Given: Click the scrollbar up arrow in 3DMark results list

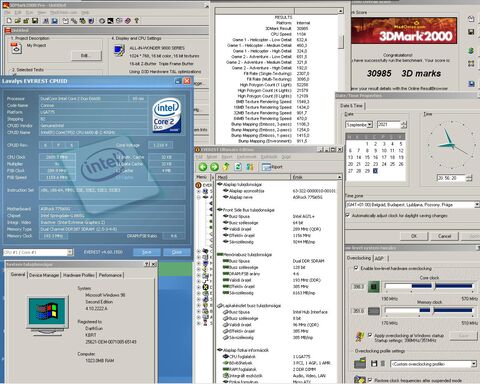Looking at the screenshot, I should click(x=340, y=11).
